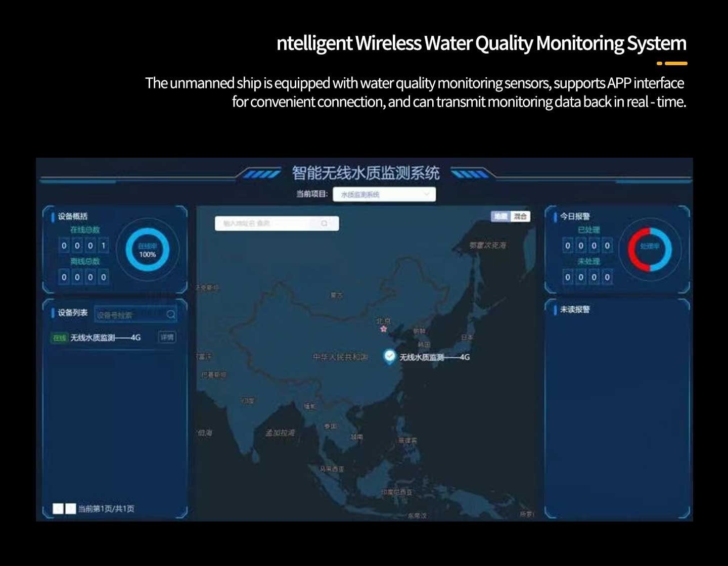
Task: Switch the map to 地图 view mode
Action: [500, 216]
